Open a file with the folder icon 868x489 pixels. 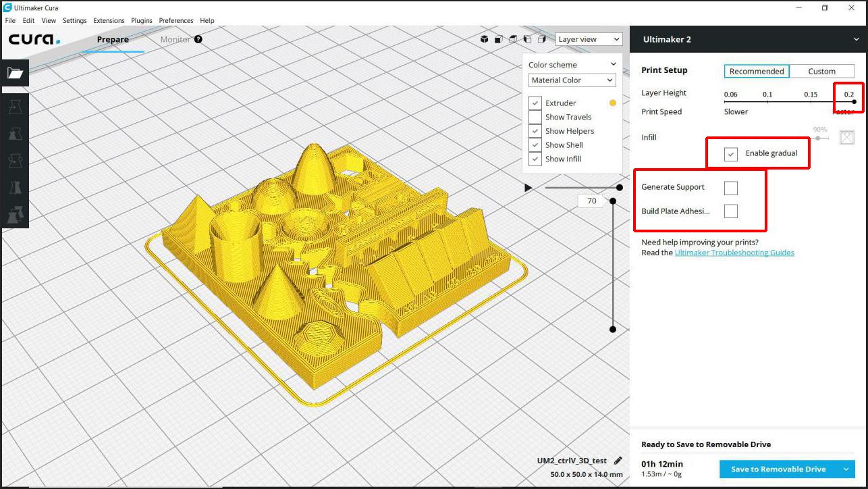[x=15, y=74]
